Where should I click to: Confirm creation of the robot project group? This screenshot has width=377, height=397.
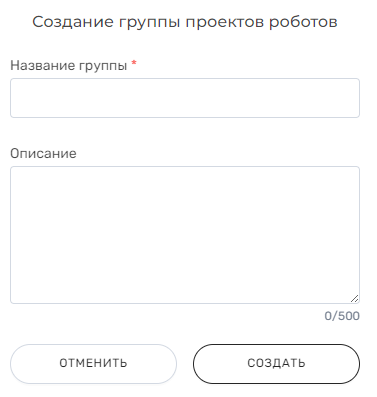[x=276, y=364]
